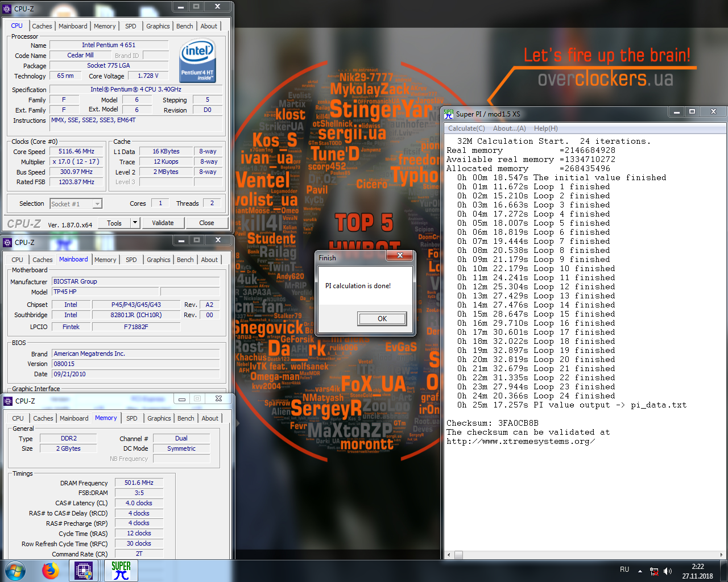
Task: Select CPU tab in Mainboard CPU-Z window
Action: tap(18, 260)
